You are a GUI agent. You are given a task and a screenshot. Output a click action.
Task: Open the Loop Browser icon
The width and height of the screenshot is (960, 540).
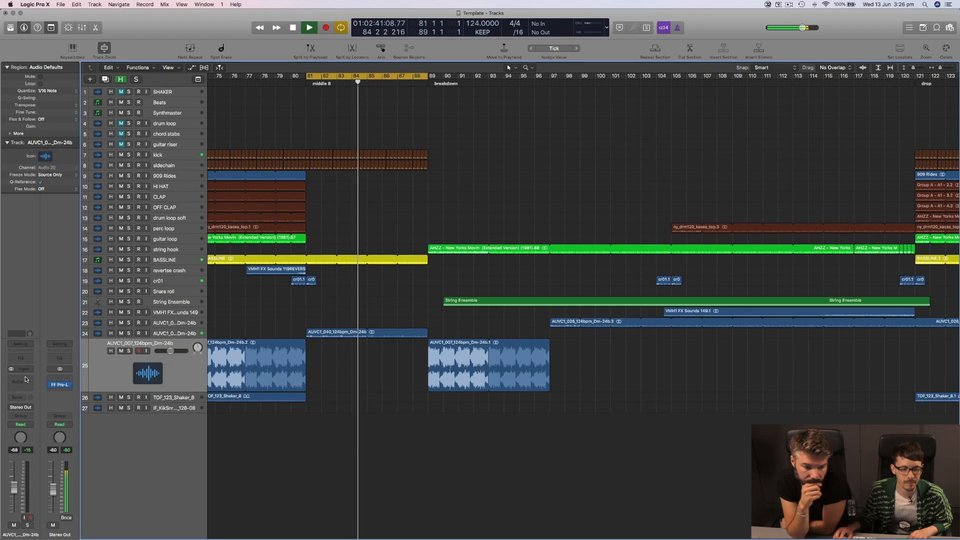click(937, 28)
